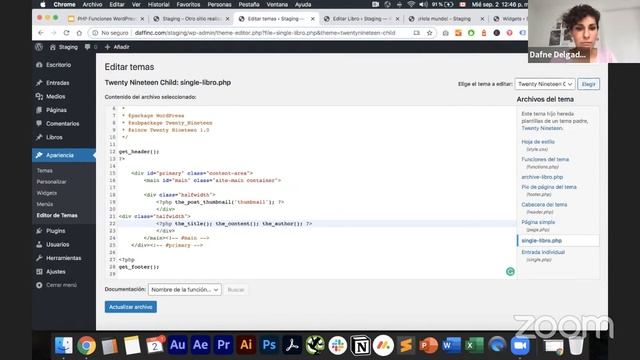The height and width of the screenshot is (360, 640).
Task: Open Personalizar submenu link
Action: [x=51, y=182]
